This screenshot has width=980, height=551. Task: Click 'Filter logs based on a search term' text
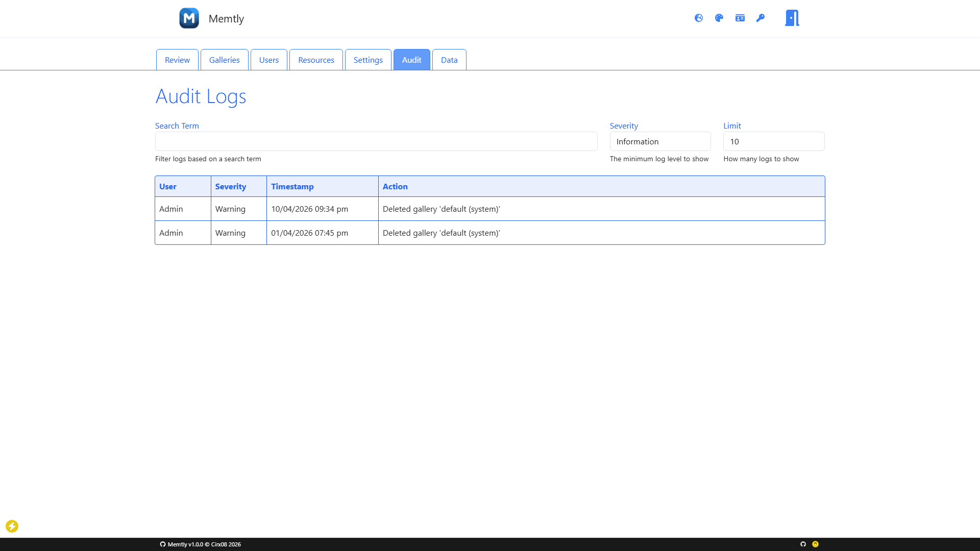[x=208, y=159]
